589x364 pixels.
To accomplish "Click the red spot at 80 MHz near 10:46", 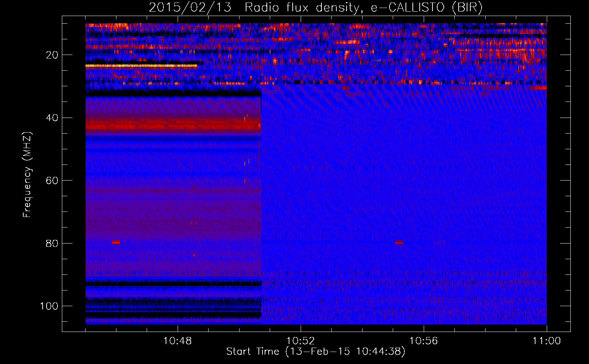I will pos(116,242).
